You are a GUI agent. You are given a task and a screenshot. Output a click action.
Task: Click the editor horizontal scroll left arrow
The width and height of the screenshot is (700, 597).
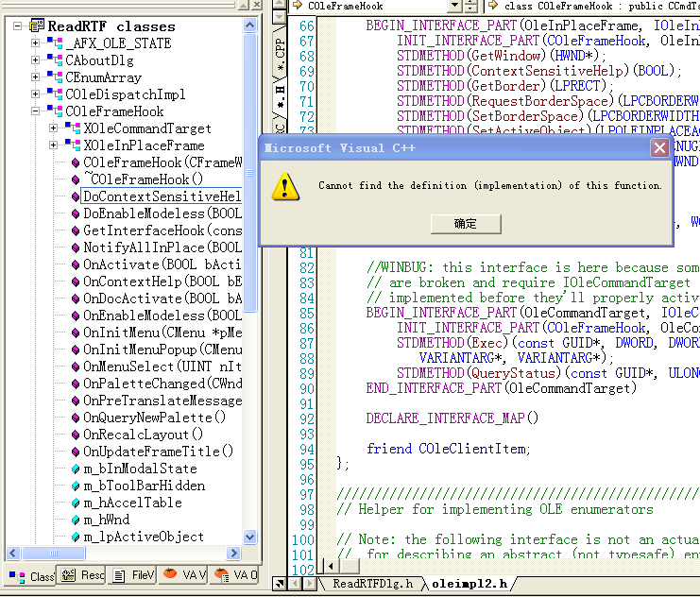(331, 567)
